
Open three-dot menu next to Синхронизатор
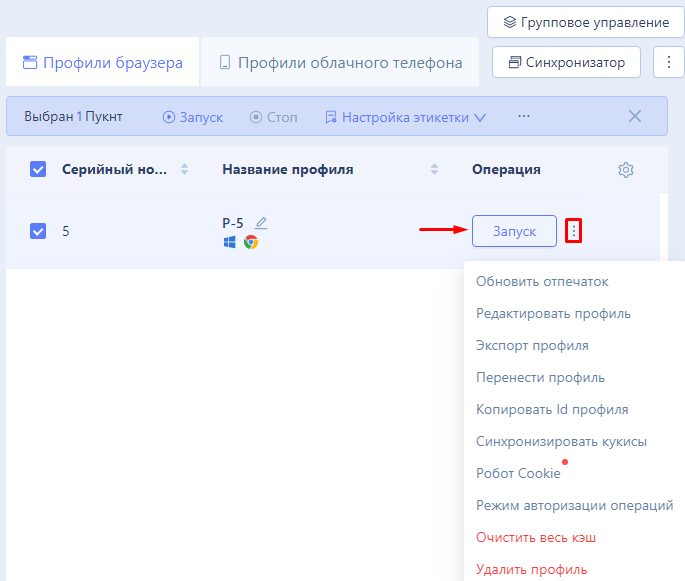[669, 62]
